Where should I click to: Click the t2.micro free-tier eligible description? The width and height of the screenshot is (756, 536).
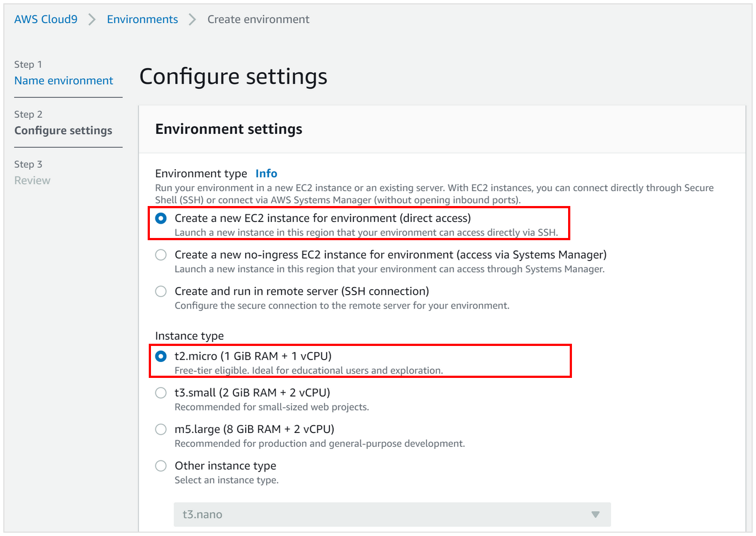tap(309, 371)
